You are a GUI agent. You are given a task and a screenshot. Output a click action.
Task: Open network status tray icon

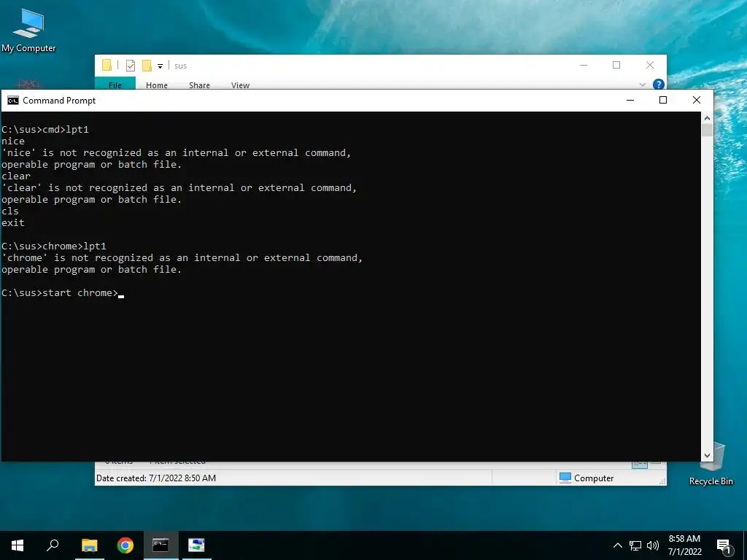635,545
